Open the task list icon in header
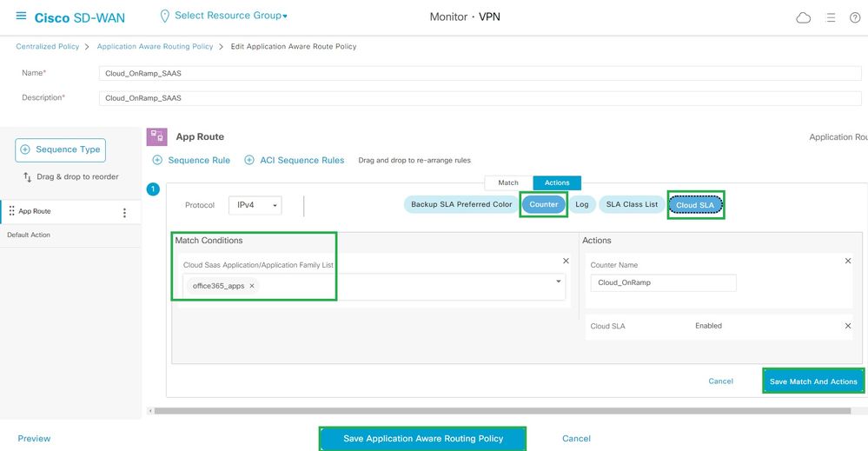Image resolution: width=868 pixels, height=451 pixels. point(831,17)
